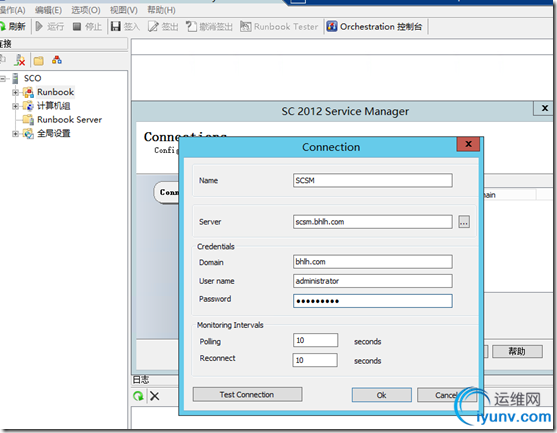This screenshot has height=433, width=557.
Task: Click the Connections tab in Service Manager window
Action: point(167,192)
